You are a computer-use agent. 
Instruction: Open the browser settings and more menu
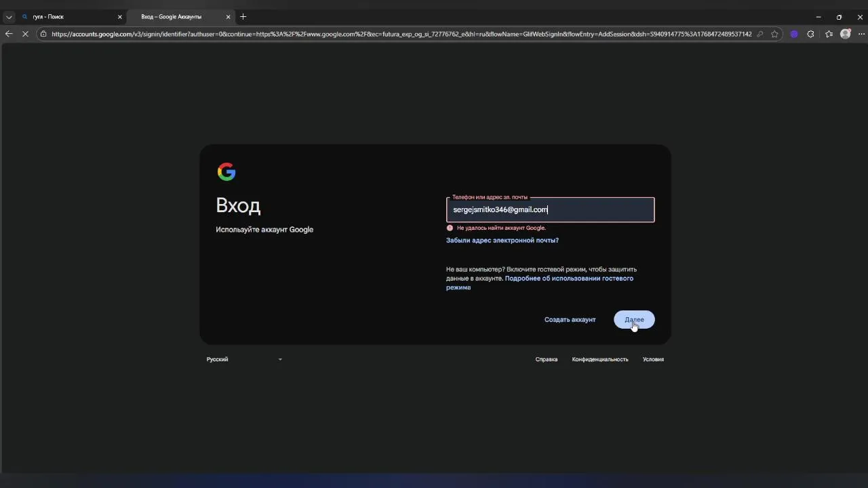(860, 34)
